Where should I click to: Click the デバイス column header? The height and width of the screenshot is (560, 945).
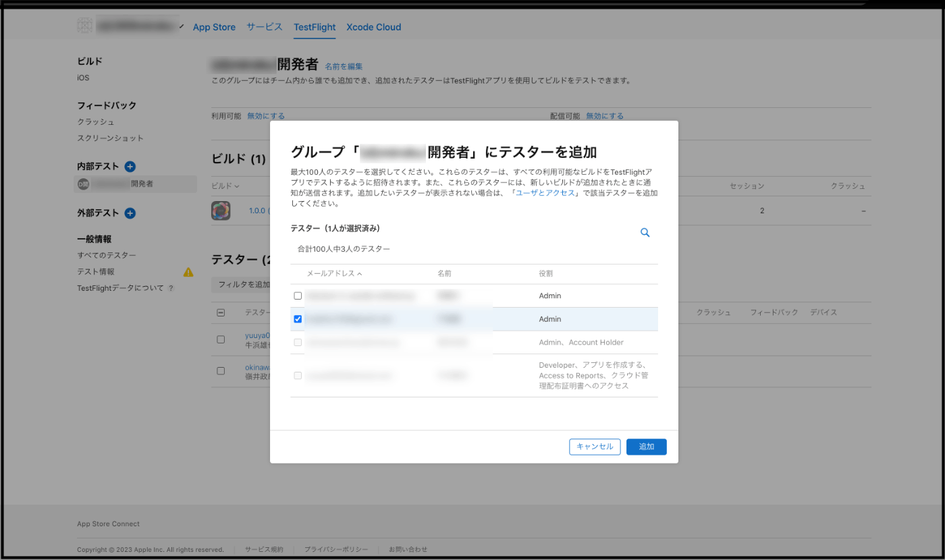(823, 312)
